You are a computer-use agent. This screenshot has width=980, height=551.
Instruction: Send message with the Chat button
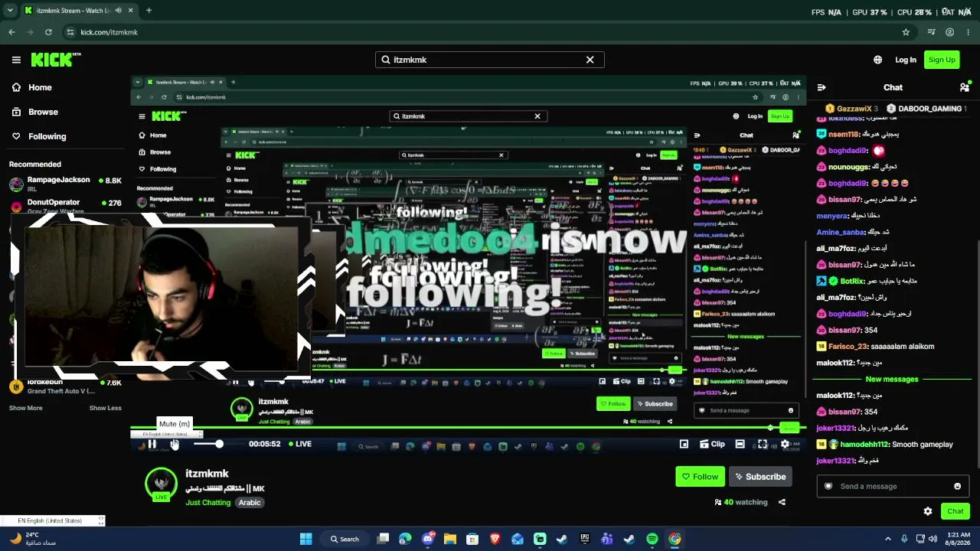(x=955, y=511)
